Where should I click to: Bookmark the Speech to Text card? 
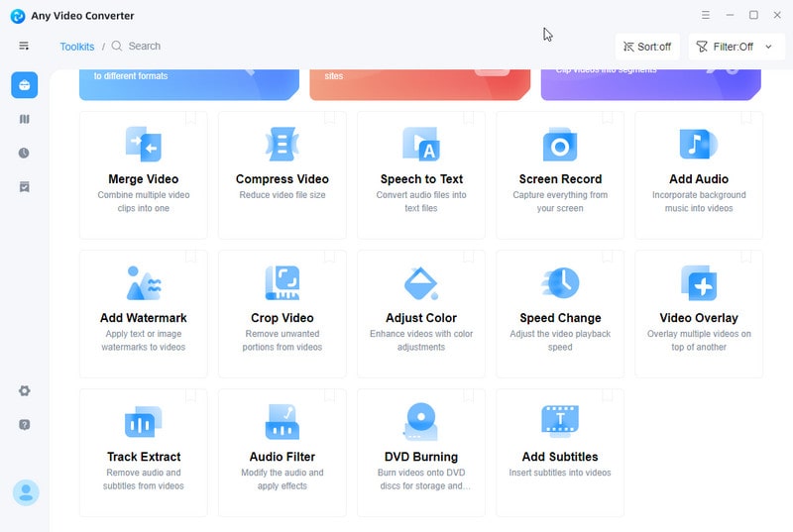click(x=468, y=117)
